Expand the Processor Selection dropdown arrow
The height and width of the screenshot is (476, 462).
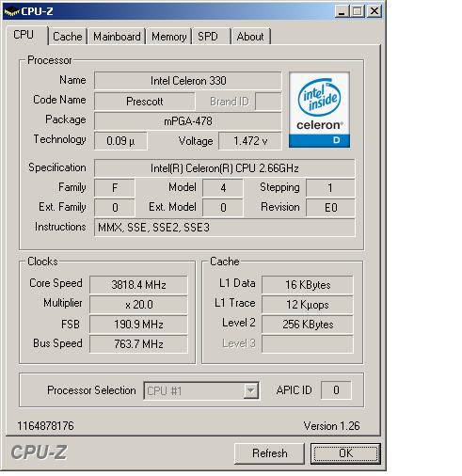click(251, 390)
